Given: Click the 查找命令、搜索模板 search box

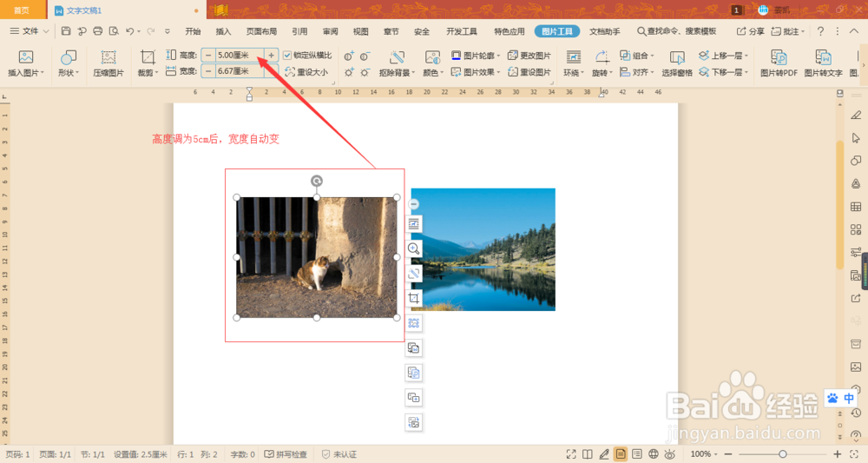Looking at the screenshot, I should tap(676, 31).
